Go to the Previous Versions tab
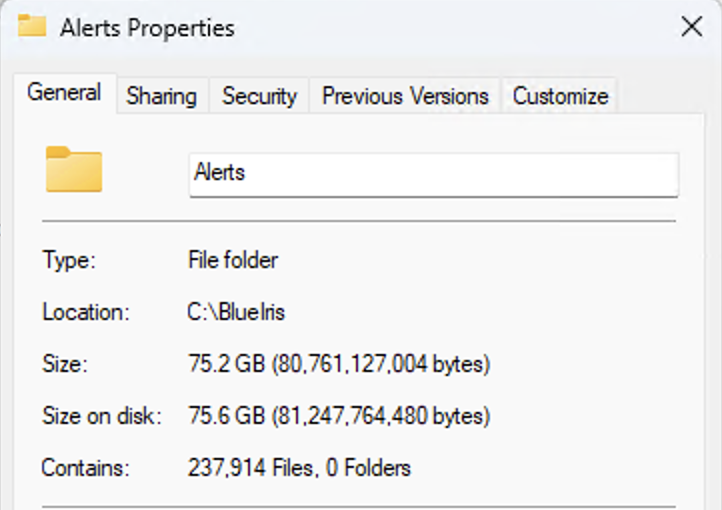 coord(405,96)
